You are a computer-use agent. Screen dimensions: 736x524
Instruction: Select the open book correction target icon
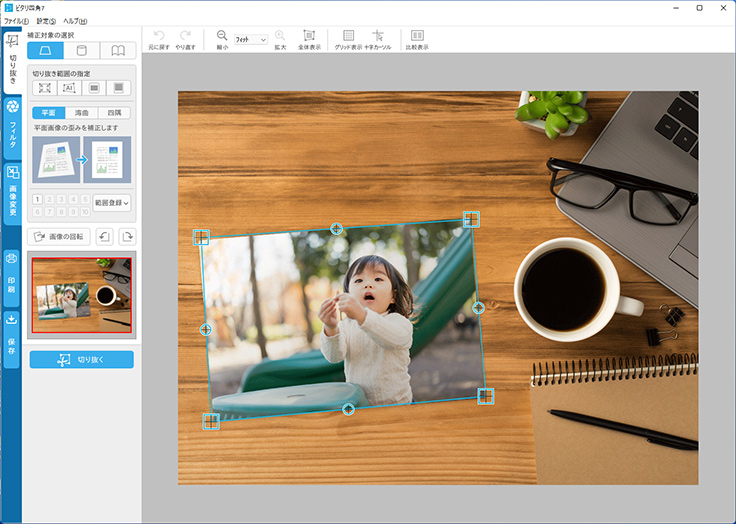tap(118, 51)
